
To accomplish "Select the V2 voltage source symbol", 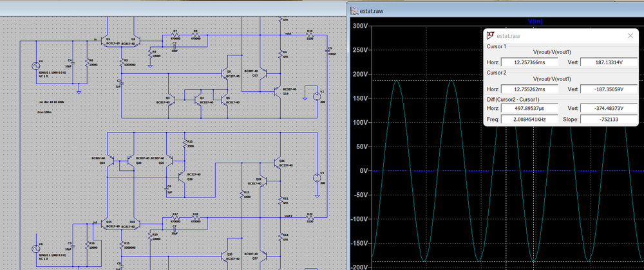I will pyautogui.click(x=316, y=96).
